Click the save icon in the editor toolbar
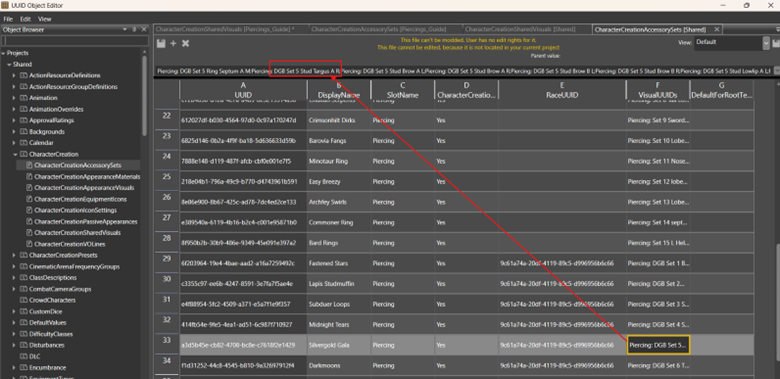 (161, 44)
